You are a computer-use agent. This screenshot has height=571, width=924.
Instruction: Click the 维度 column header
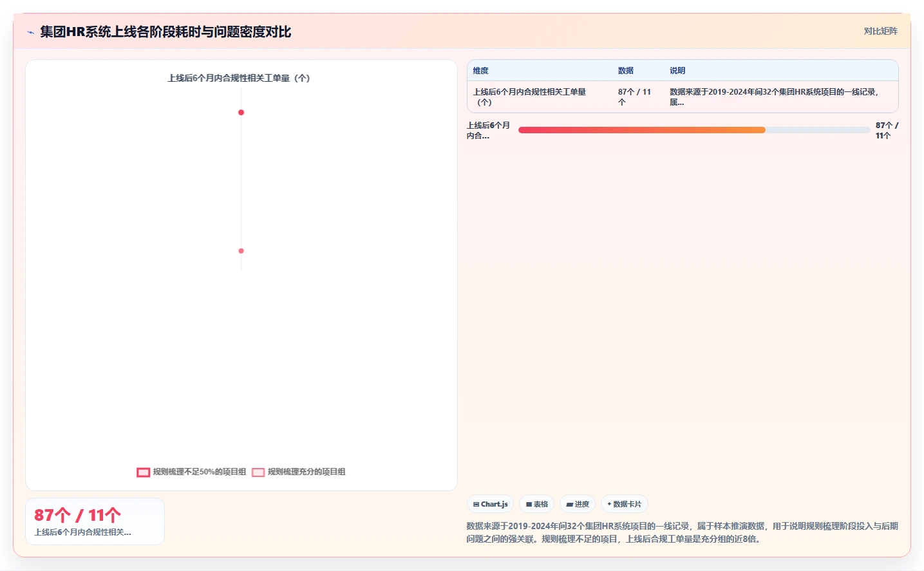coord(481,71)
